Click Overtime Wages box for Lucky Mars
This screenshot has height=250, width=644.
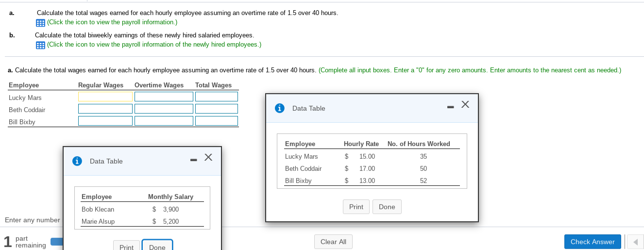pos(164,97)
